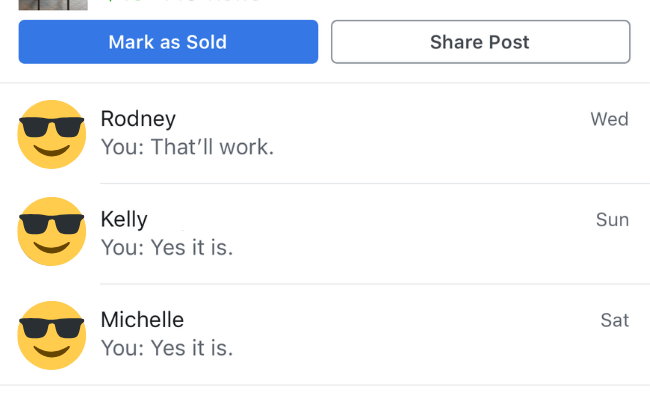
Task: Click the Sat timestamp on Michelle's chat
Action: [x=614, y=320]
